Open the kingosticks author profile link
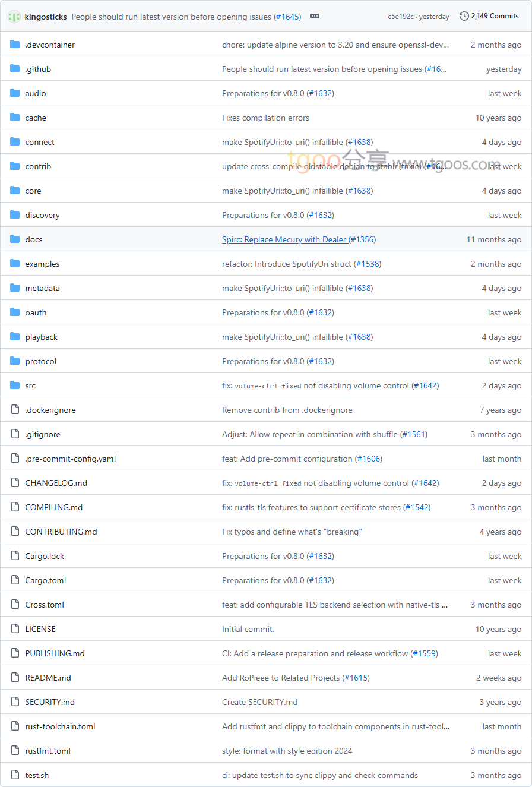Image resolution: width=532 pixels, height=787 pixels. pos(46,17)
